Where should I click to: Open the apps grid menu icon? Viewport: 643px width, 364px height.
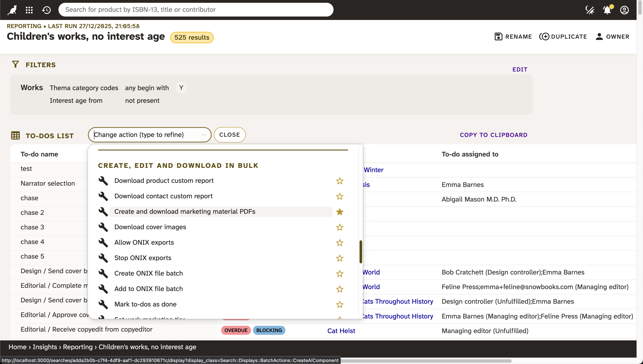point(29,10)
